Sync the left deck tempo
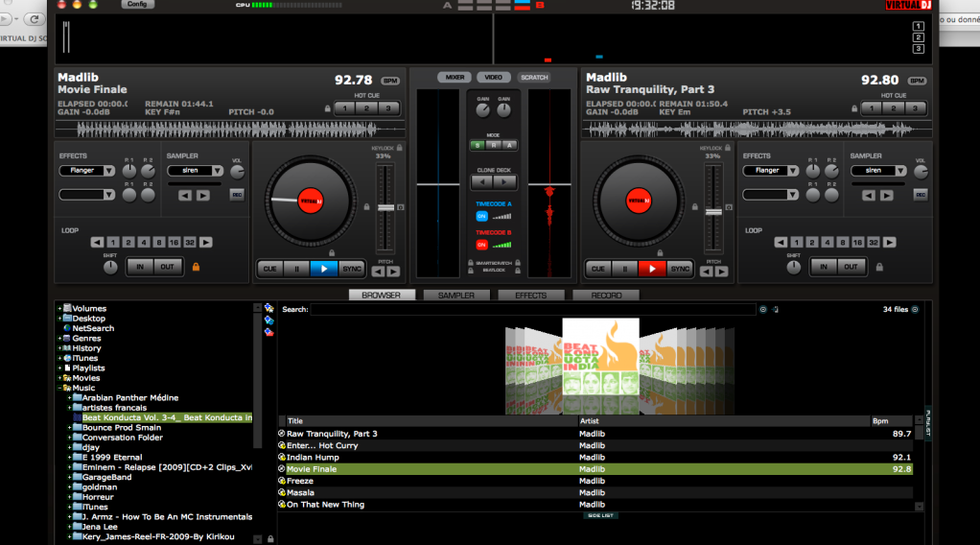 [x=352, y=269]
